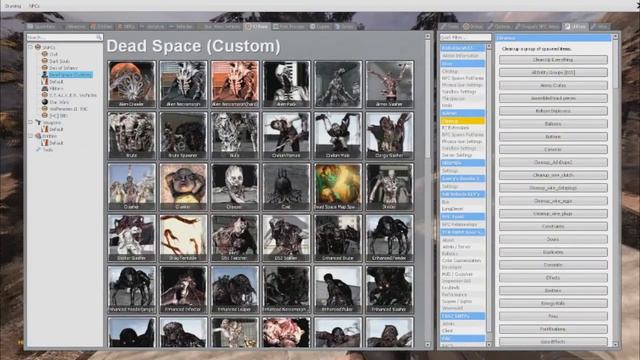640x360 pixels.
Task: Open the Drawing menu
Action: pos(13,6)
